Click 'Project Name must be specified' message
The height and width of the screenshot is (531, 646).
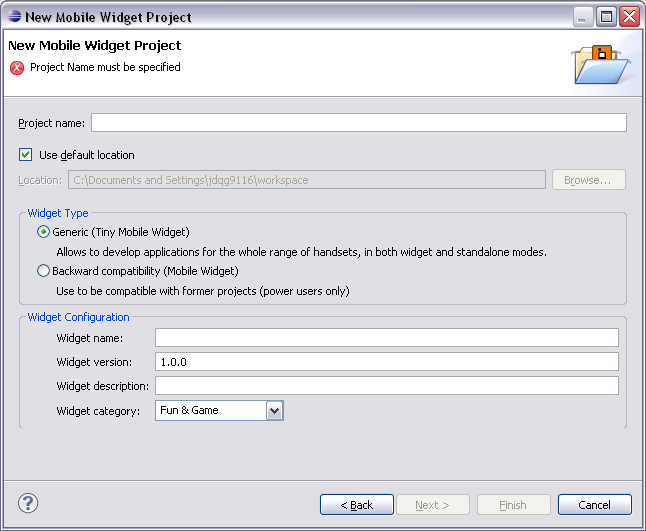(x=105, y=67)
